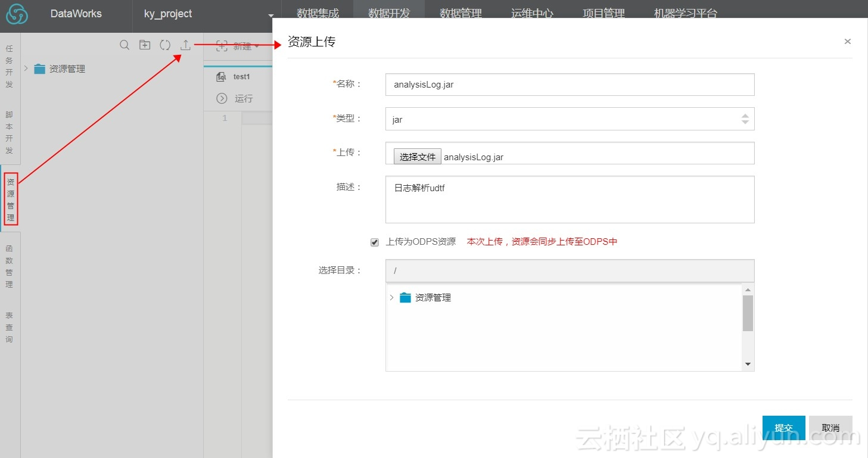
Task: Expand 资源管理 tree node in left panel
Action: pos(26,69)
